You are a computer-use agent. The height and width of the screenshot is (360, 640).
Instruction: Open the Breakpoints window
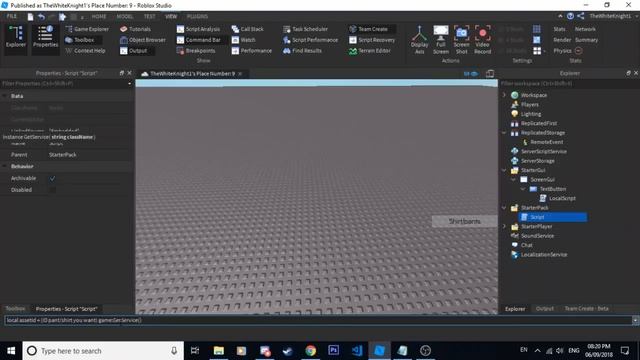point(196,51)
